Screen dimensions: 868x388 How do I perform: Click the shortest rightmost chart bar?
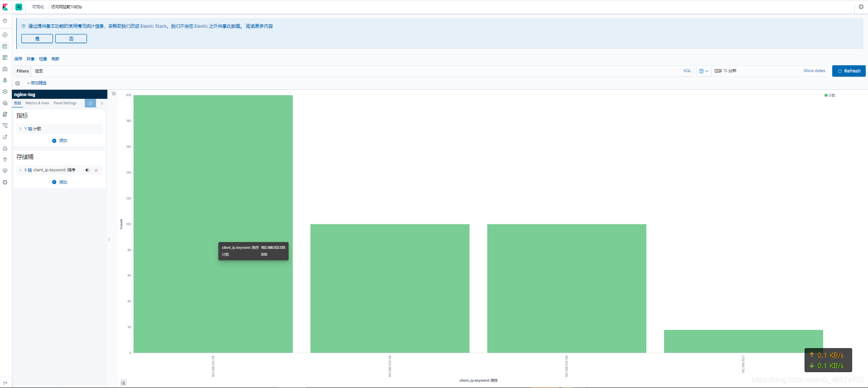[743, 341]
